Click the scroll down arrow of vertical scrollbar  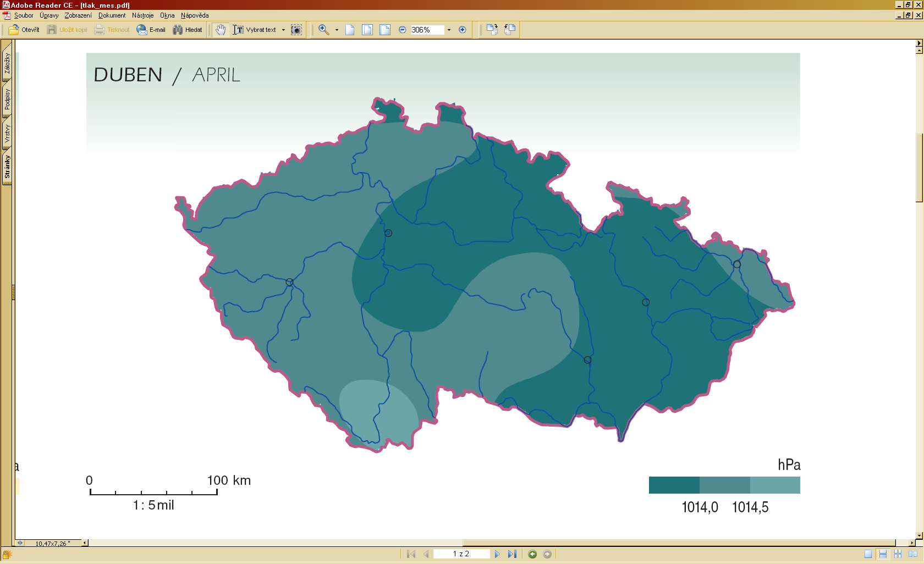tap(919, 535)
